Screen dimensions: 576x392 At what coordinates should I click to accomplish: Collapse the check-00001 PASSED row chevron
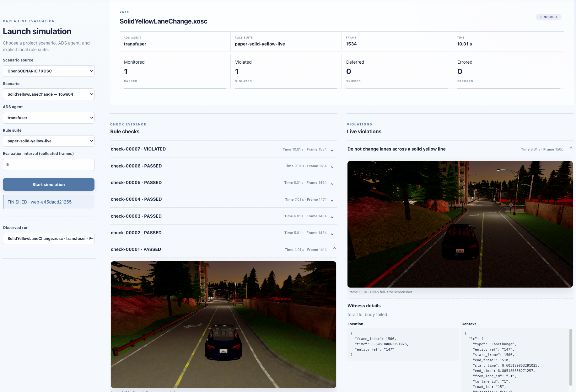[x=335, y=248]
